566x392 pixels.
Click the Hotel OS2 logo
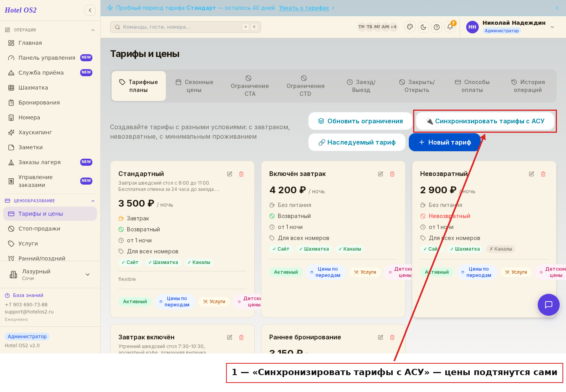point(21,10)
